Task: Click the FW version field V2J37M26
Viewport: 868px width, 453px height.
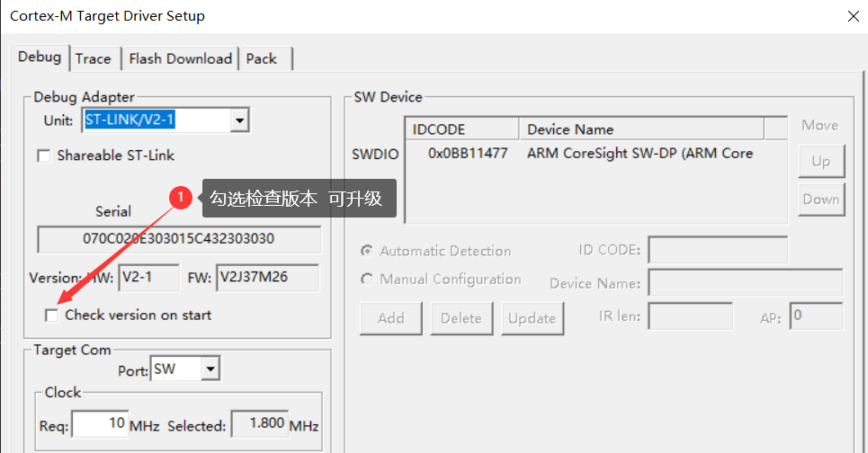Action: pos(267,277)
